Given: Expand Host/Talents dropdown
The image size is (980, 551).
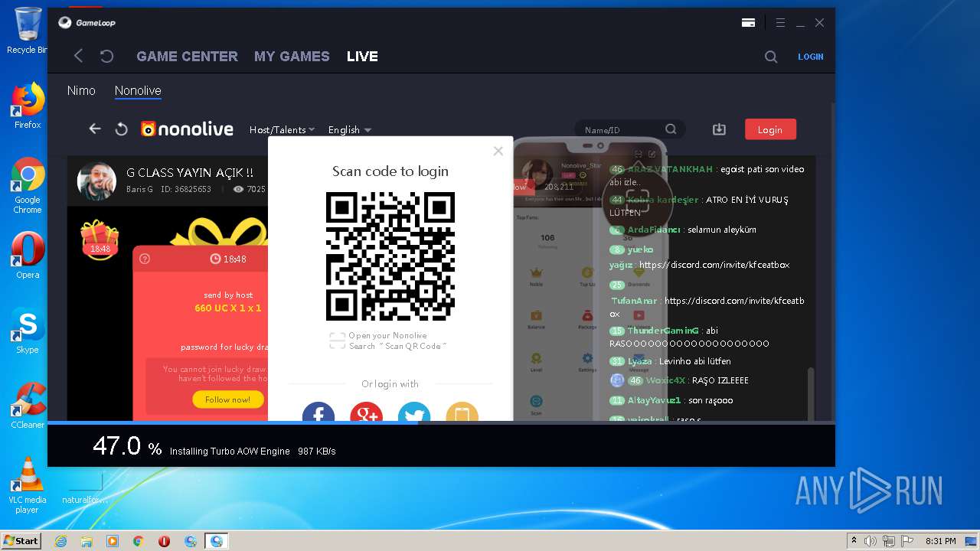Looking at the screenshot, I should point(282,130).
